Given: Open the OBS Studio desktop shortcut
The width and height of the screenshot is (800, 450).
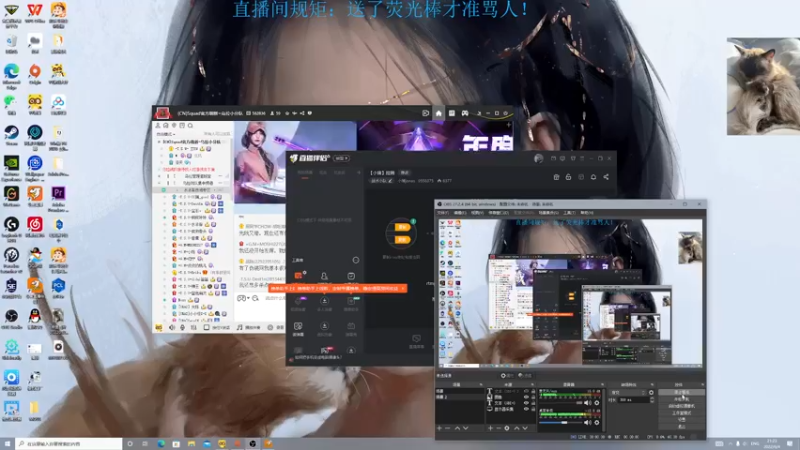Looking at the screenshot, I should coord(11,320).
